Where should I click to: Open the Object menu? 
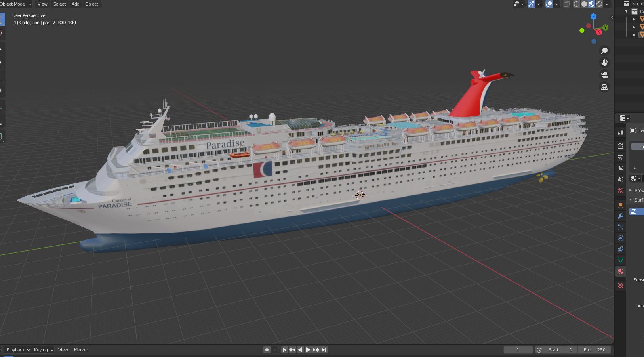91,4
